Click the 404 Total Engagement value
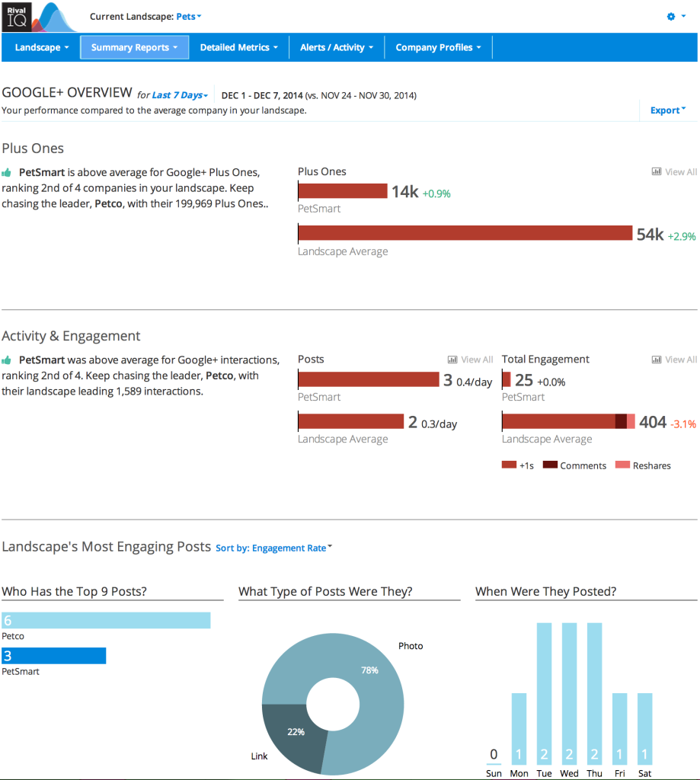Screen dimensions: 700x780 pos(653,422)
